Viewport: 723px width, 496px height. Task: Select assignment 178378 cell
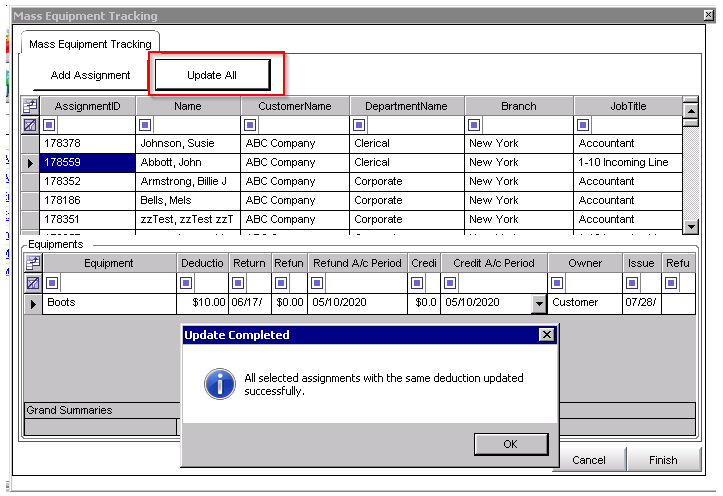pyautogui.click(x=88, y=143)
